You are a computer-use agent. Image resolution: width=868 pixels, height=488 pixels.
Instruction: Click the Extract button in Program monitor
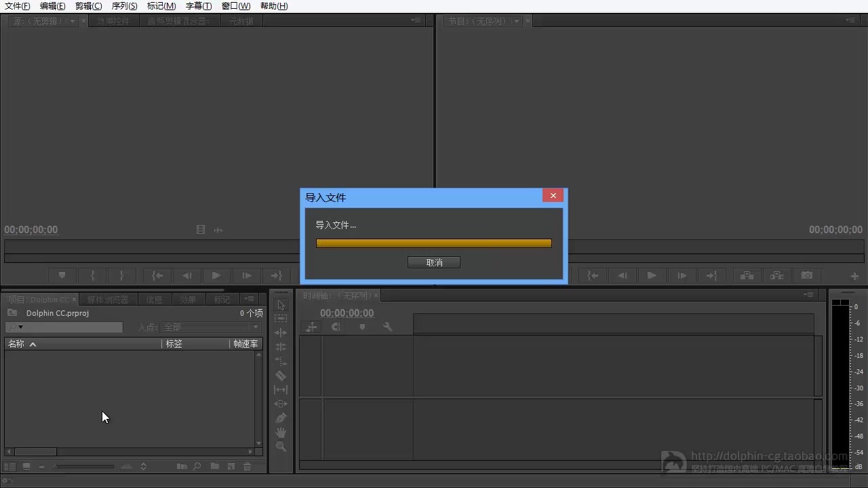776,276
